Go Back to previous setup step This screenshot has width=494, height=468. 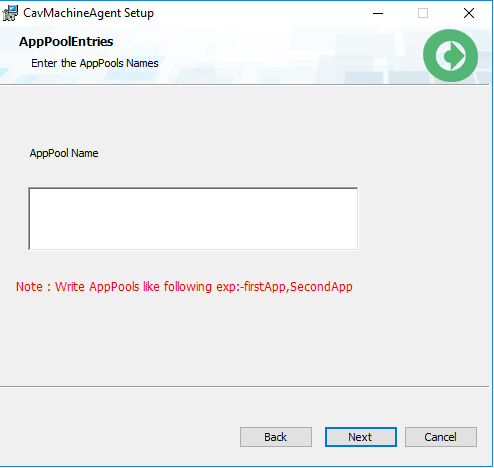click(276, 437)
